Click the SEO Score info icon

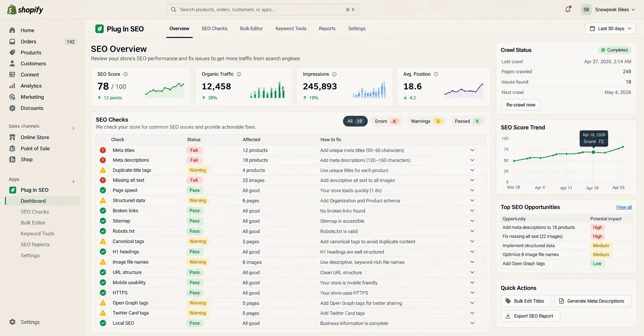[126, 74]
